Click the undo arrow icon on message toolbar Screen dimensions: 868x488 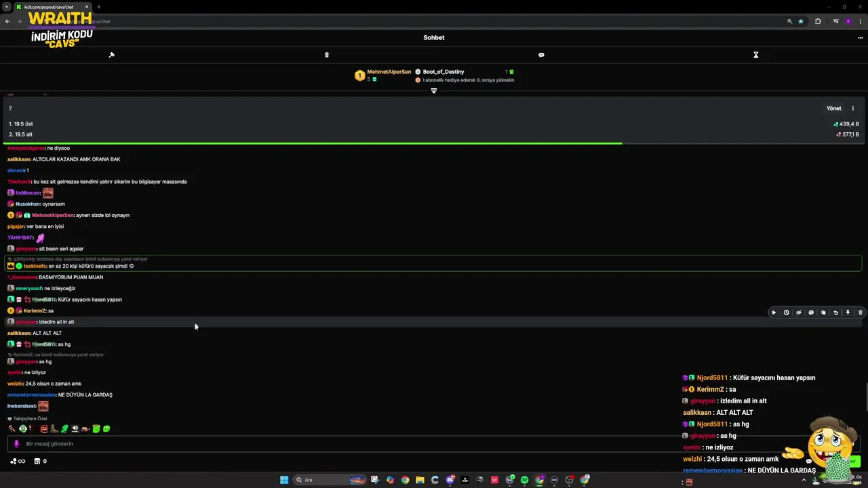(x=835, y=312)
